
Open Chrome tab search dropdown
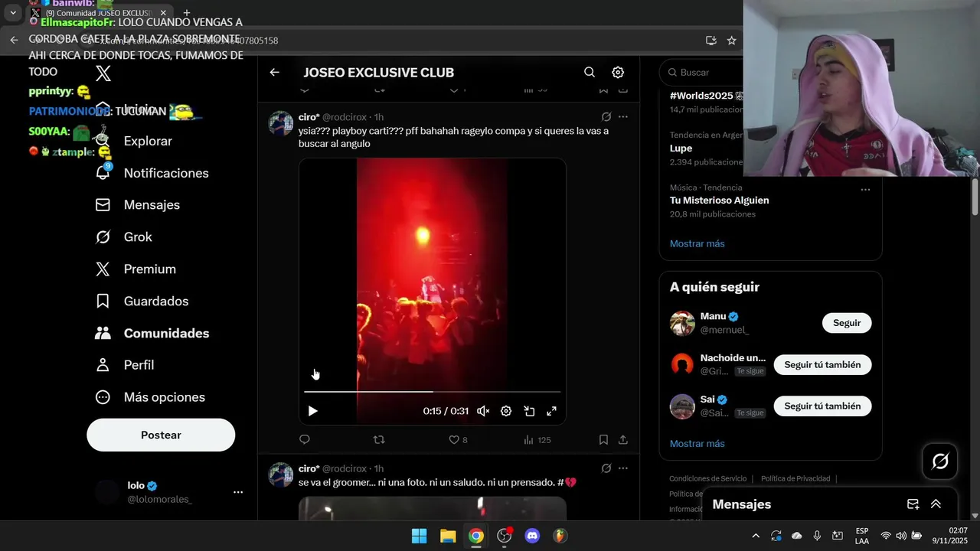pyautogui.click(x=13, y=13)
